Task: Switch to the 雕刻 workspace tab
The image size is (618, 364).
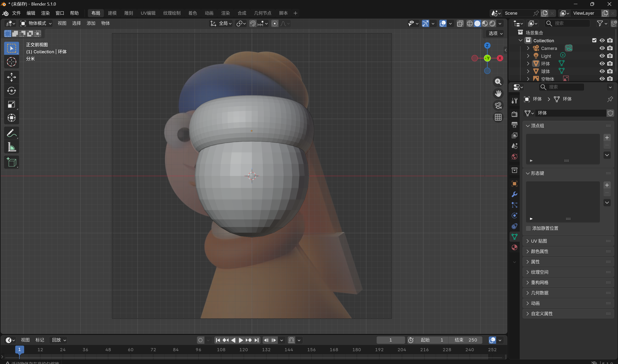Action: pyautogui.click(x=128, y=13)
